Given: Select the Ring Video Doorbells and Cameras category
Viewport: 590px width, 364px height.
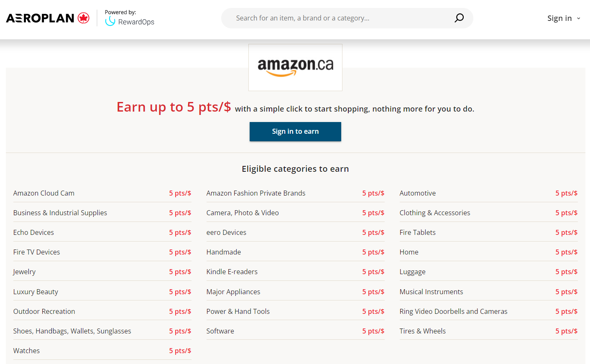Looking at the screenshot, I should 453,311.
